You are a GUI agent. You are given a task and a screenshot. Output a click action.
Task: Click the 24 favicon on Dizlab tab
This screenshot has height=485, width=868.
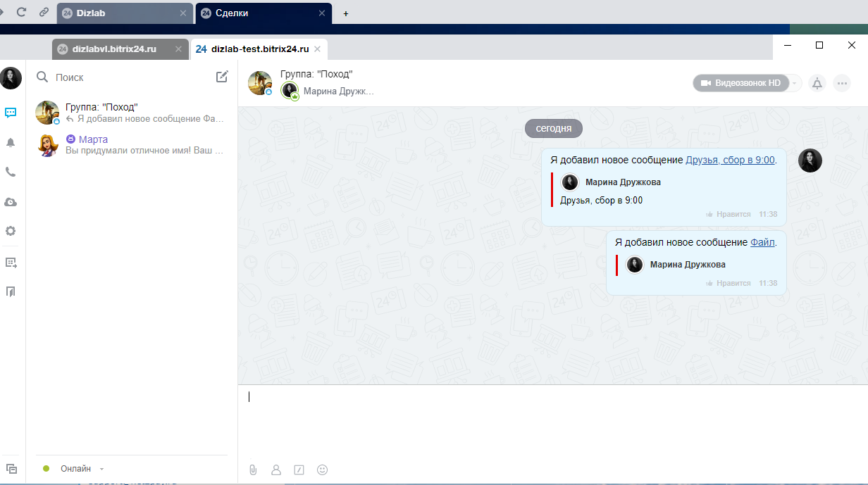click(x=68, y=13)
